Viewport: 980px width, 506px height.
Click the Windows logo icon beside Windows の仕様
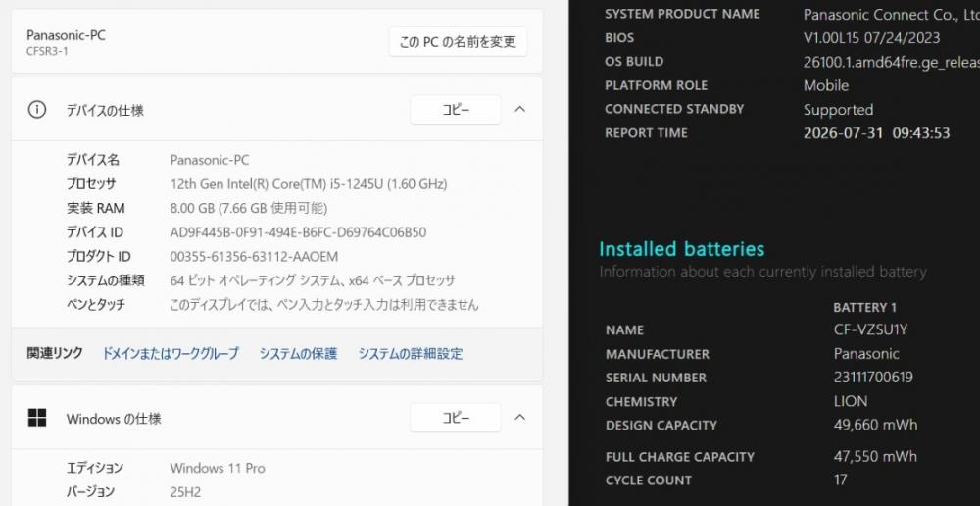click(x=37, y=418)
